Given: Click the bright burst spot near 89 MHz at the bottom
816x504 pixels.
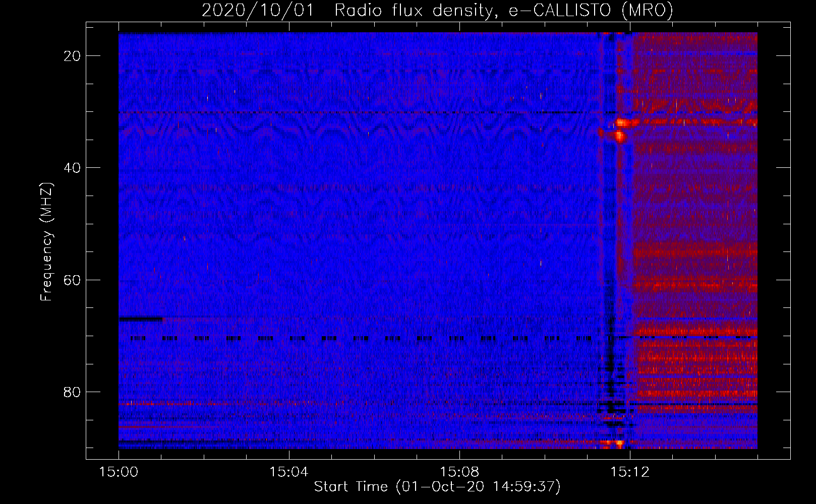Looking at the screenshot, I should (x=620, y=444).
